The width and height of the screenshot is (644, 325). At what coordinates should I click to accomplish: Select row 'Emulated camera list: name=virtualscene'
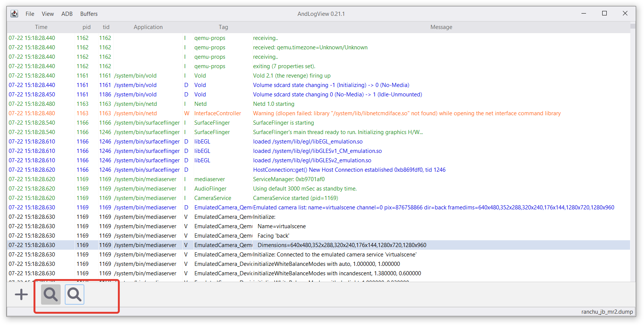tap(318, 208)
